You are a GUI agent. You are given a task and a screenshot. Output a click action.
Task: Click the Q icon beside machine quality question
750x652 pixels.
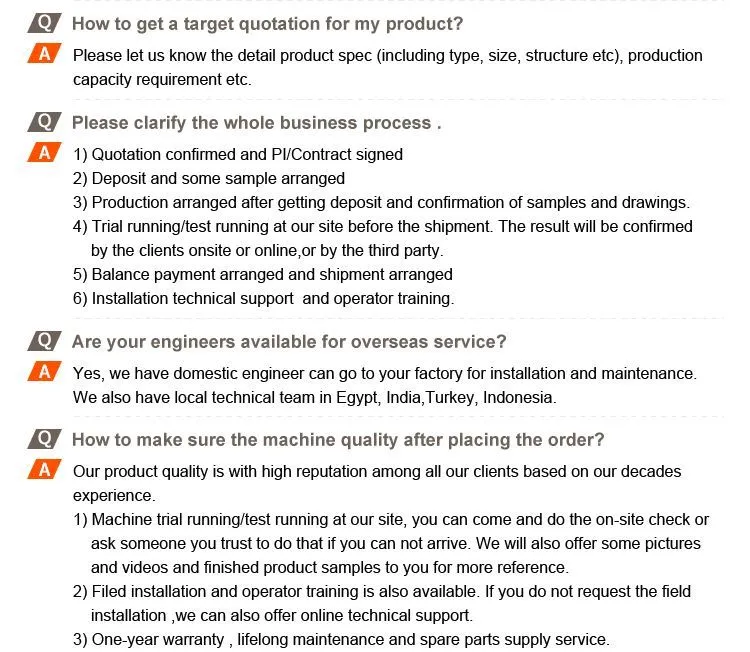[x=44, y=439]
